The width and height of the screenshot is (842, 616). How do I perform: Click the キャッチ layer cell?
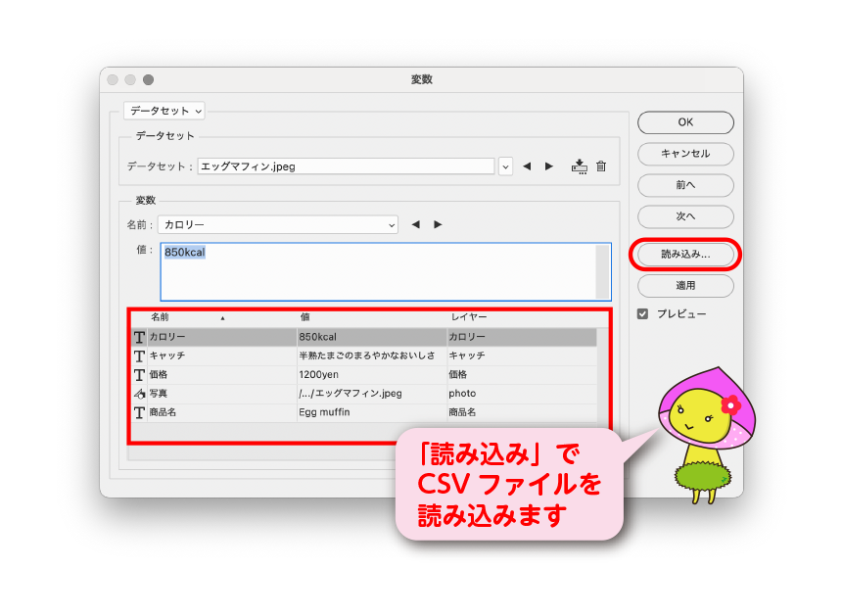coord(522,356)
